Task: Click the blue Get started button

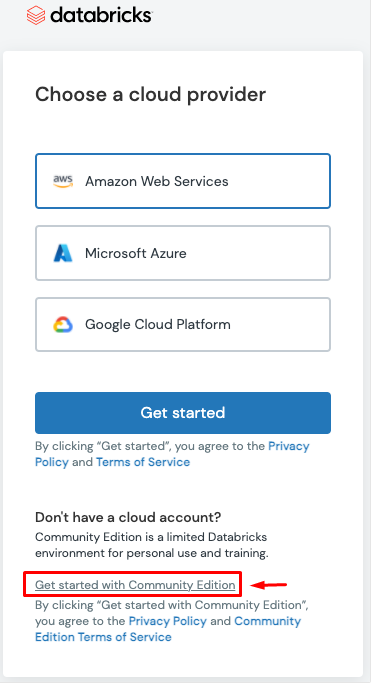Action: pyautogui.click(x=183, y=413)
